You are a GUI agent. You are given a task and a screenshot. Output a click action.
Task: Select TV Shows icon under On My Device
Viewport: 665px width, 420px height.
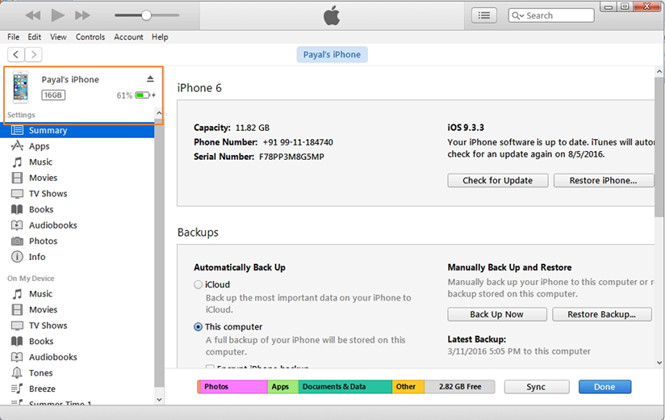(17, 325)
